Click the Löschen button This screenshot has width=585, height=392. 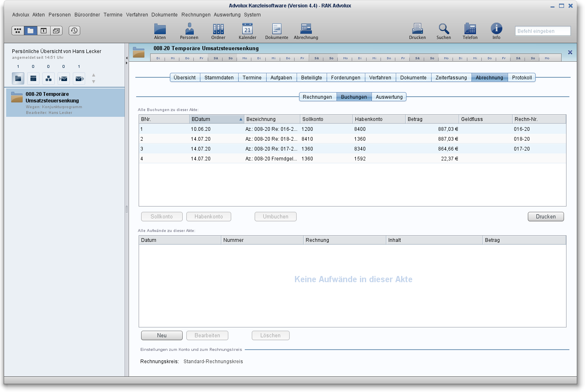coord(270,336)
